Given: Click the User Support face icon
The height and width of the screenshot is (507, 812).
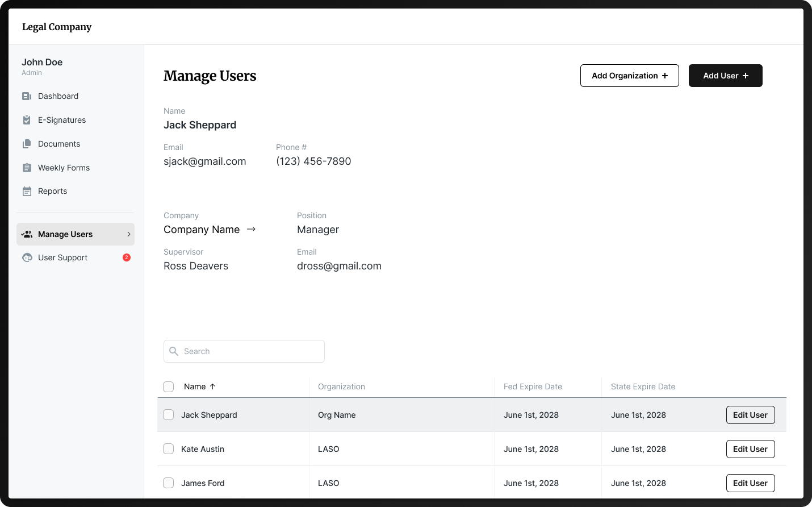Looking at the screenshot, I should point(27,257).
